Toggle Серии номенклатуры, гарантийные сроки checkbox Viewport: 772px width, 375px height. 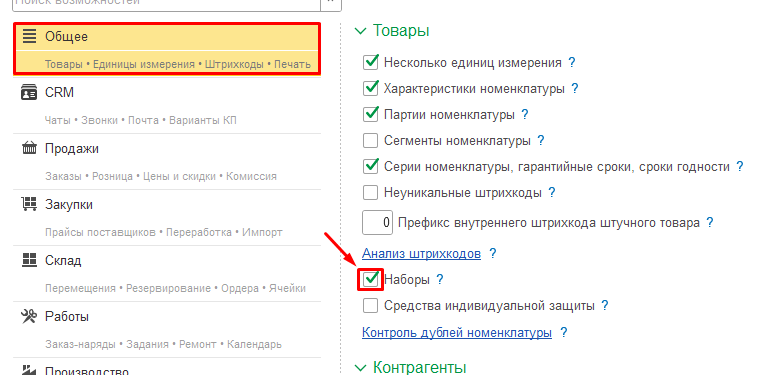click(x=370, y=166)
